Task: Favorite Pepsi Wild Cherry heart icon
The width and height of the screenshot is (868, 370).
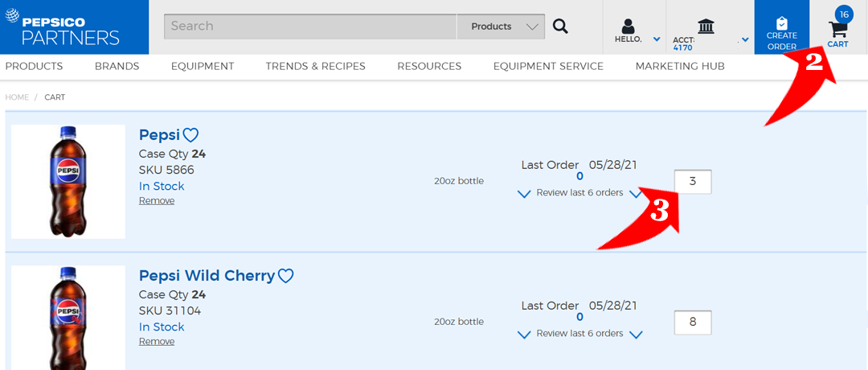Action: [x=286, y=276]
